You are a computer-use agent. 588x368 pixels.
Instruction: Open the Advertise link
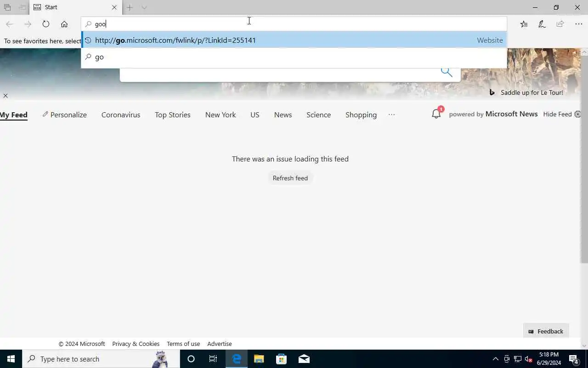[x=220, y=344]
